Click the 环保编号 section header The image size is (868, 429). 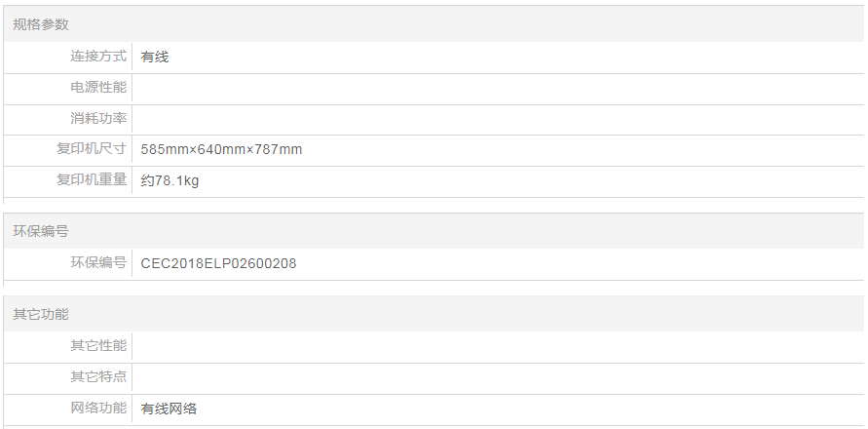click(x=41, y=231)
